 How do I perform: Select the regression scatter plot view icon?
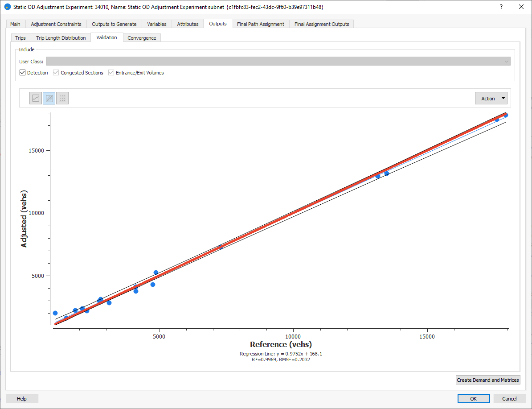49,98
